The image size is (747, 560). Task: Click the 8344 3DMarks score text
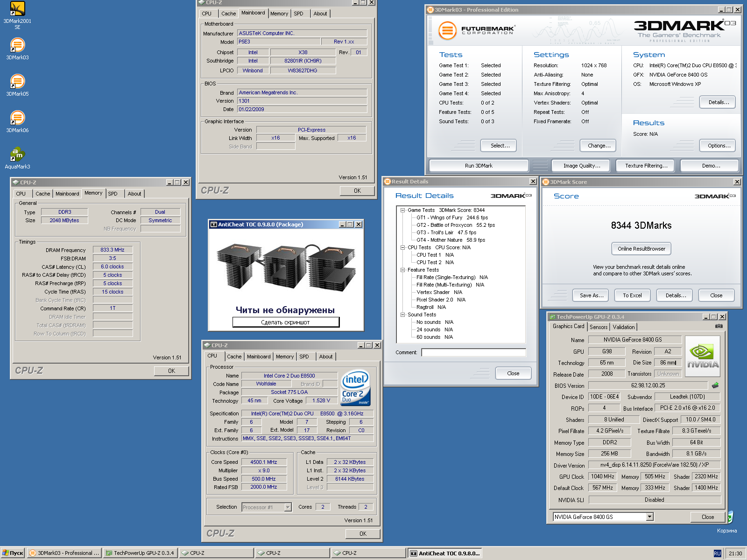641,225
